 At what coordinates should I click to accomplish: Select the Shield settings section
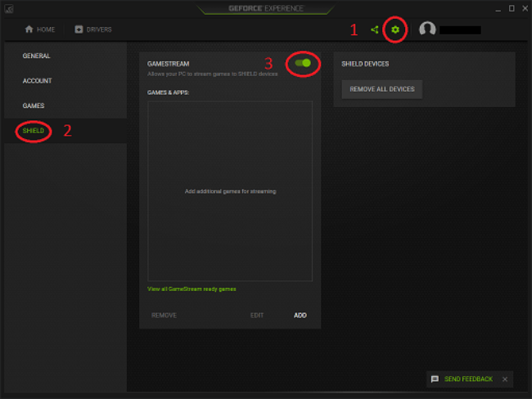[34, 131]
